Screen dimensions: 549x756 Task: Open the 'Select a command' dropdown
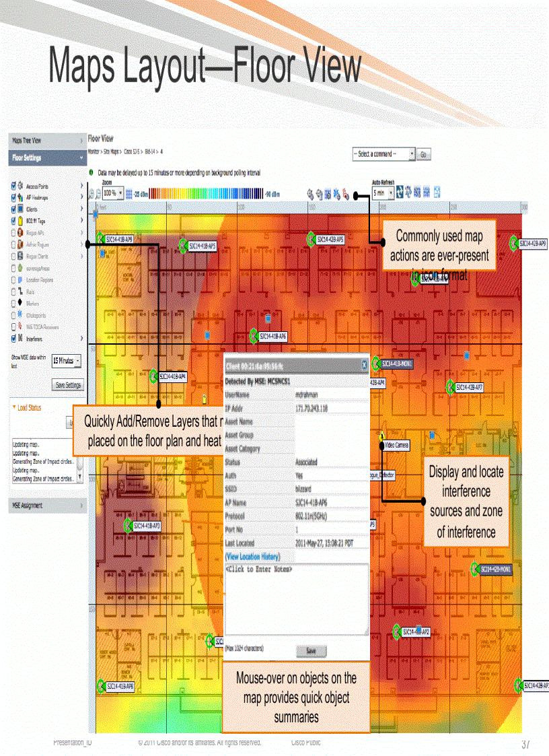pos(383,154)
